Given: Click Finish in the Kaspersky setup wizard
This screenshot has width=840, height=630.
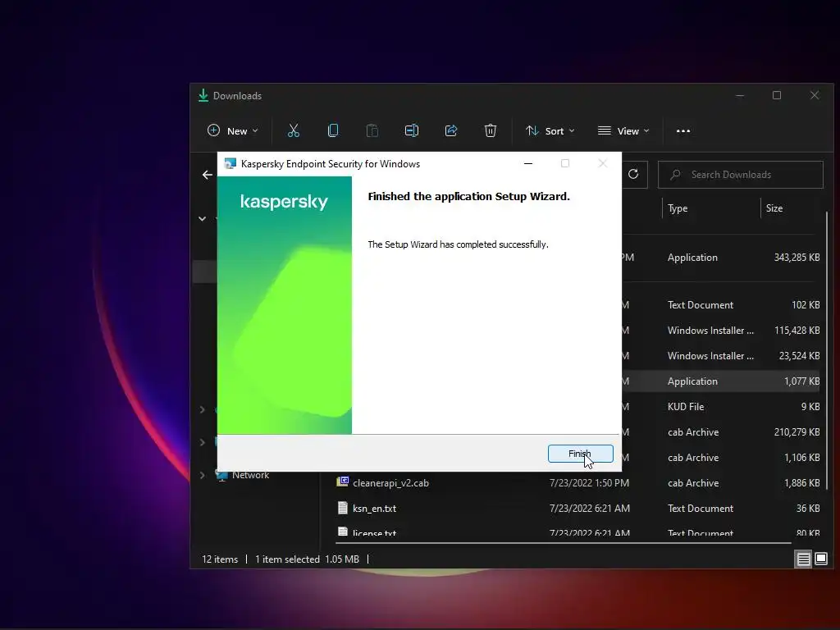Looking at the screenshot, I should coord(580,454).
